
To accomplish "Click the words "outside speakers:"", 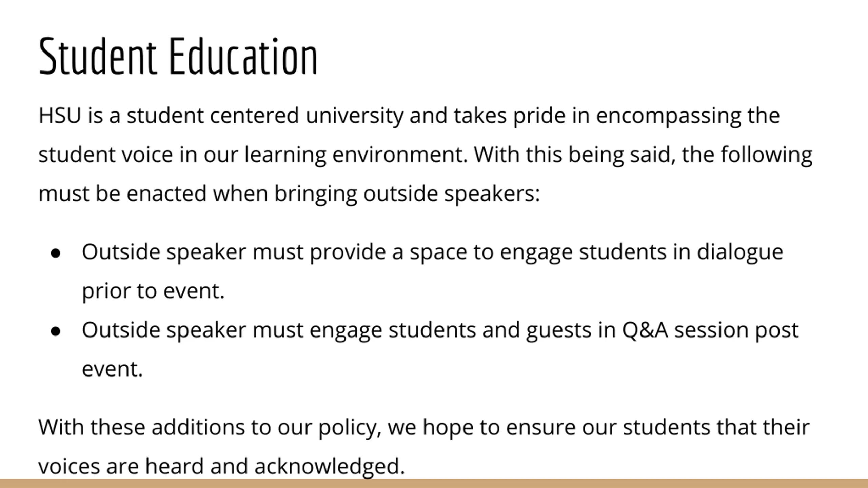I will click(x=452, y=194).
